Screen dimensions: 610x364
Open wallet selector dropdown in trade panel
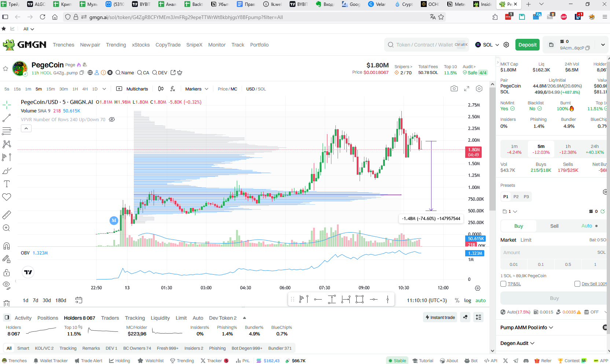click(510, 211)
